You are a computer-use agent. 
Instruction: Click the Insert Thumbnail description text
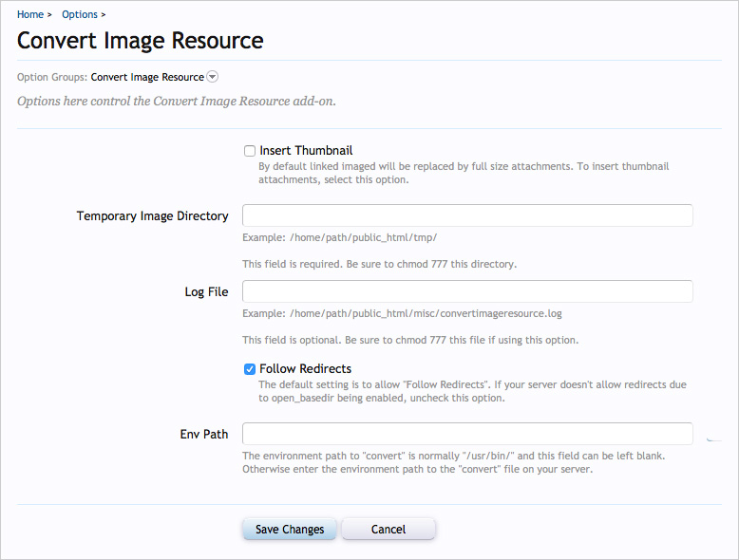click(464, 173)
